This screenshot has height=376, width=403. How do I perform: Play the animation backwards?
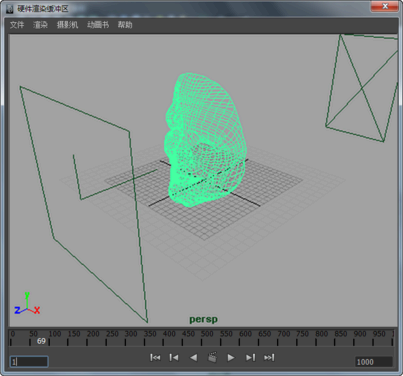coord(193,358)
